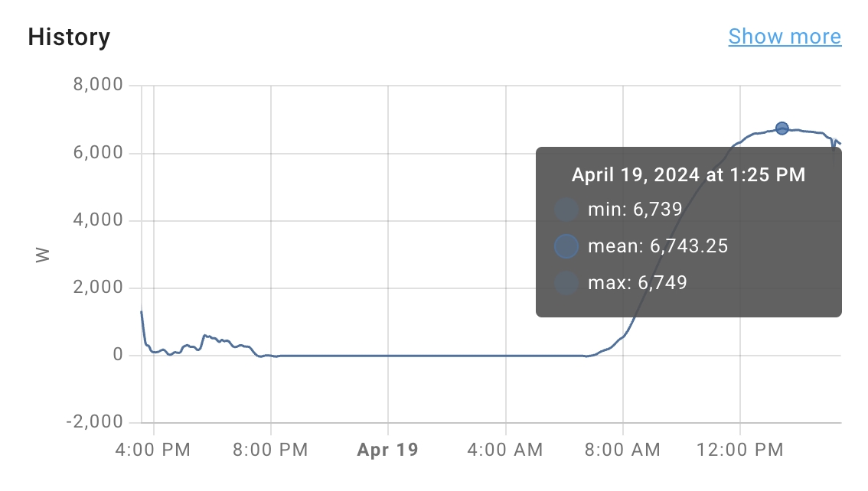Viewport: 868px width, 491px height.
Task: Click the W unit axis label
Action: click(x=43, y=255)
